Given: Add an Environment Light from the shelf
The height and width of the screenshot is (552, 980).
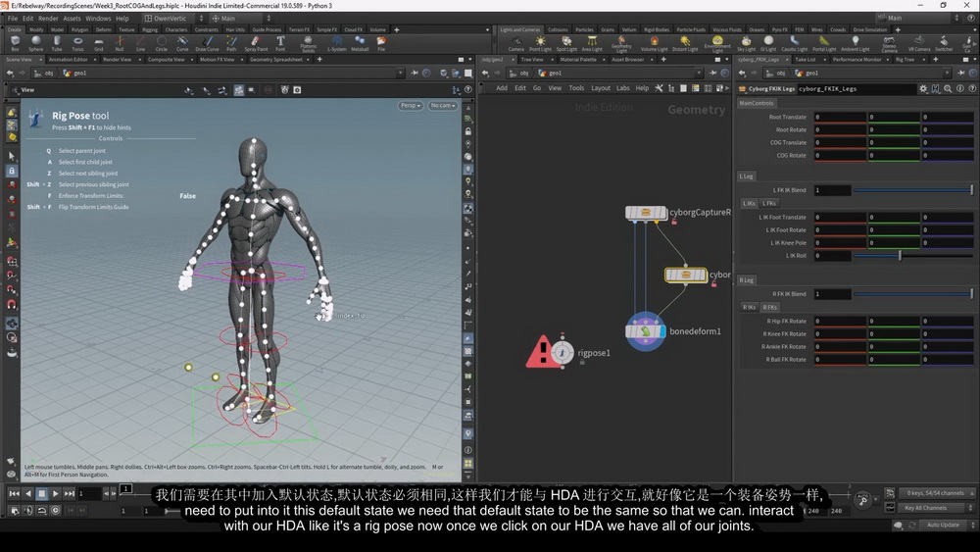Looking at the screenshot, I should pos(717,44).
